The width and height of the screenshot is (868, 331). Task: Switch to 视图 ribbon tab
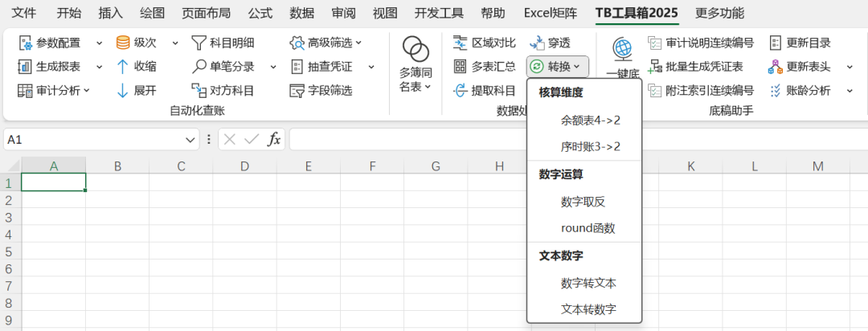[385, 14]
